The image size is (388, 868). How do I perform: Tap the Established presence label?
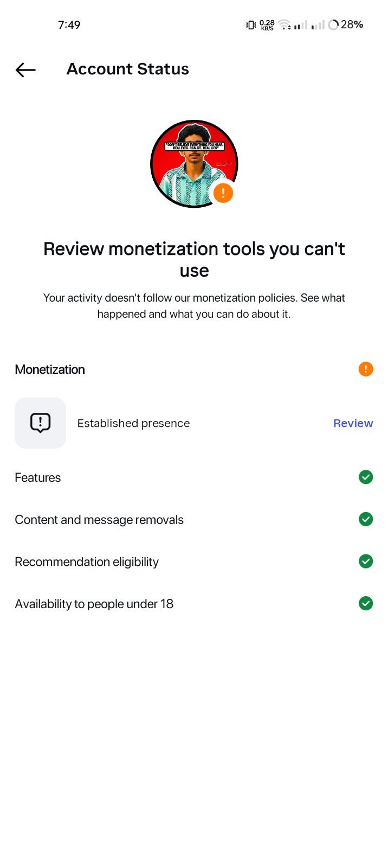tap(133, 423)
